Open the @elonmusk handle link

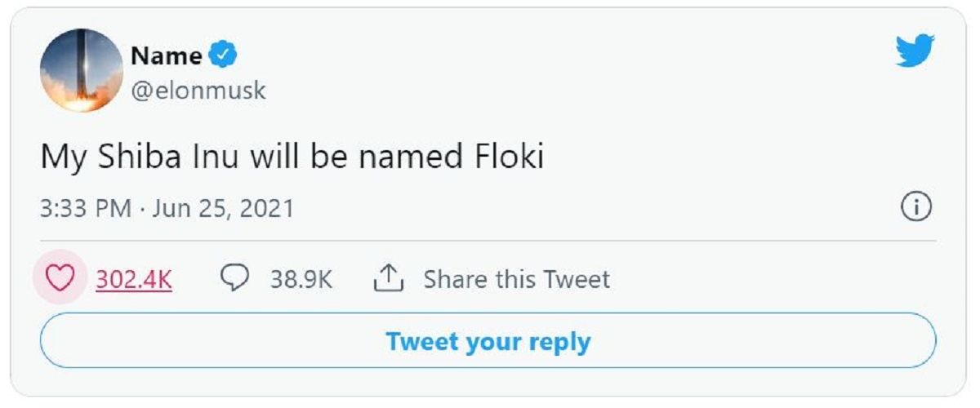coord(198,91)
